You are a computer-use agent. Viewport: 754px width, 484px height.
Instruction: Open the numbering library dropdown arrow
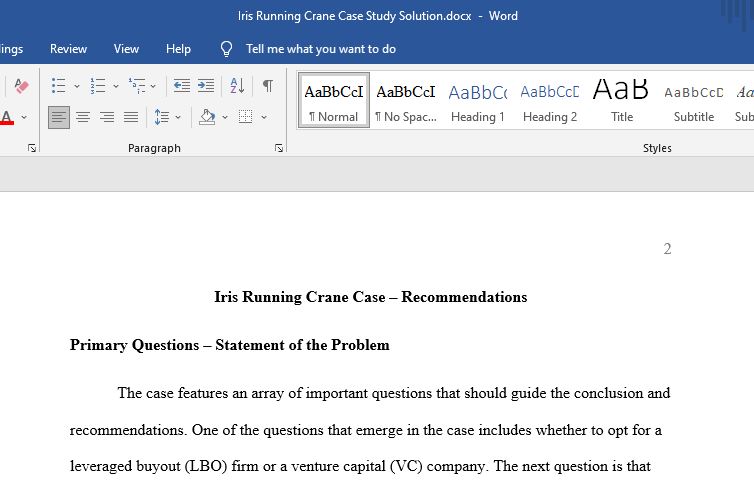[116, 87]
